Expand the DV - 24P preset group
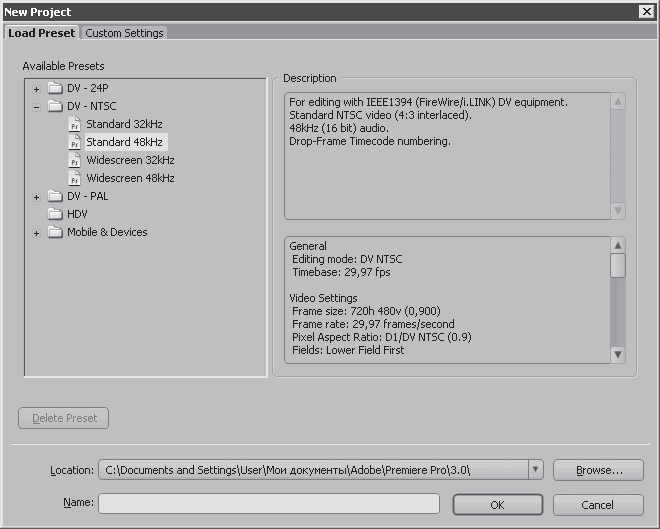The width and height of the screenshot is (660, 529). tap(37, 89)
